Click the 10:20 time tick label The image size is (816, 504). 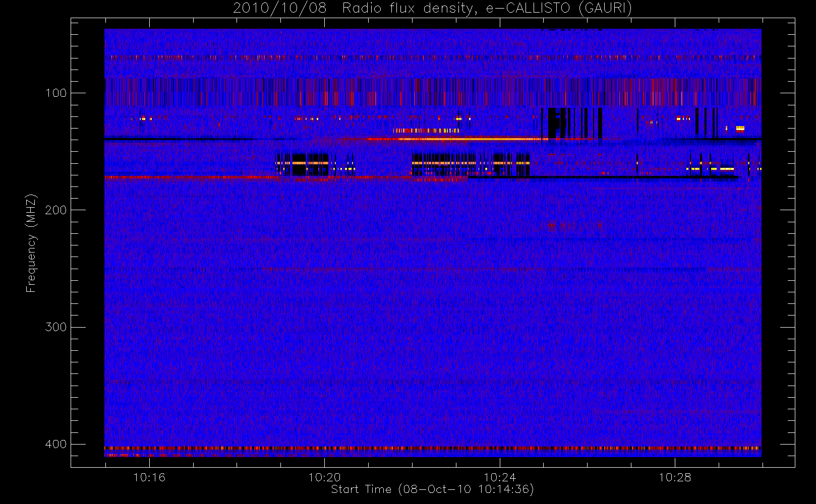pyautogui.click(x=325, y=477)
